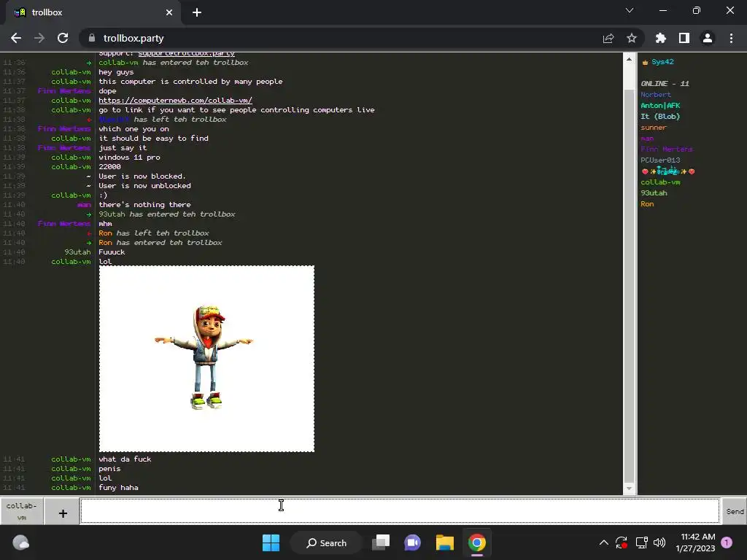Click the 'funy haha' chat message
This screenshot has height=560, width=747.
pos(119,488)
